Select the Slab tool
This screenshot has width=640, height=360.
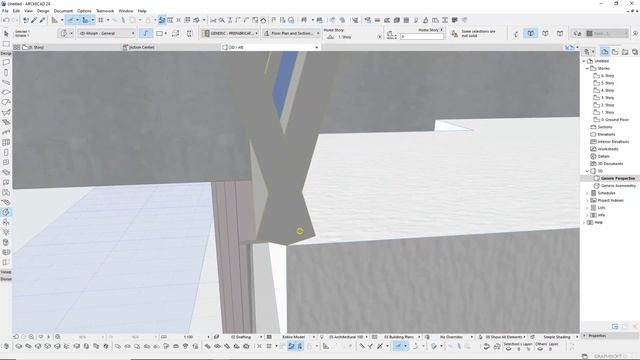pos(6,92)
